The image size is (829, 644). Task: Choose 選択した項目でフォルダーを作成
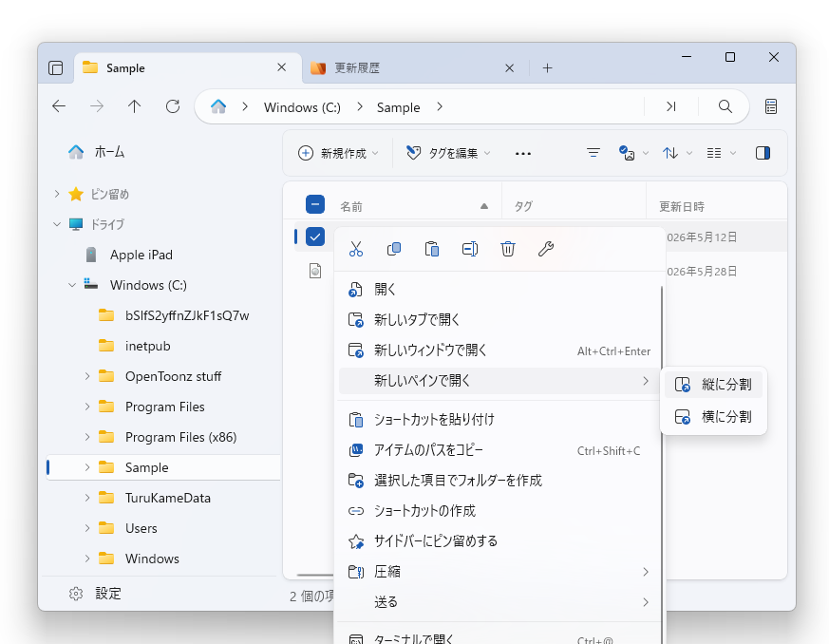click(499, 480)
